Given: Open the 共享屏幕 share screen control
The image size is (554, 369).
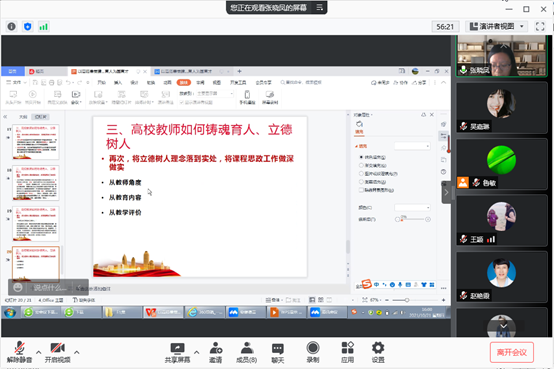Looking at the screenshot, I should [177, 353].
